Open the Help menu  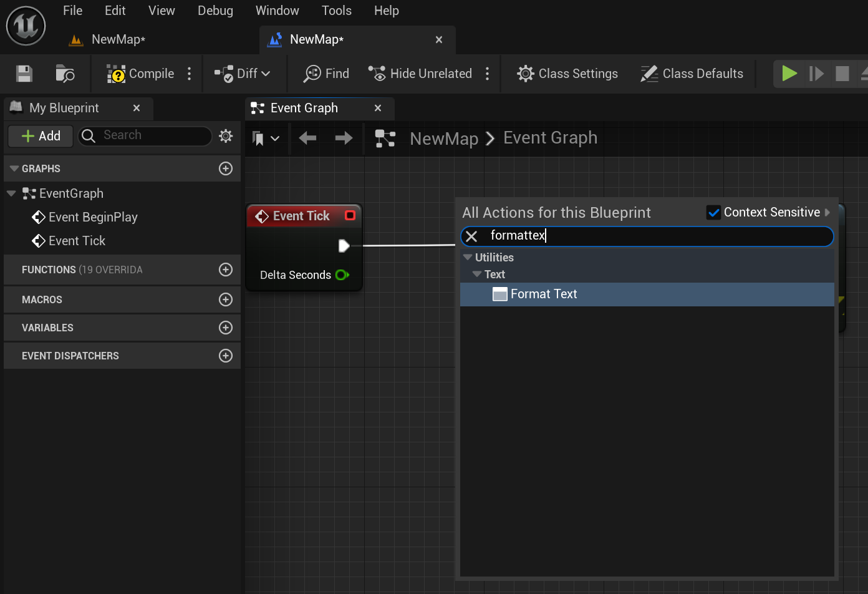(x=387, y=11)
